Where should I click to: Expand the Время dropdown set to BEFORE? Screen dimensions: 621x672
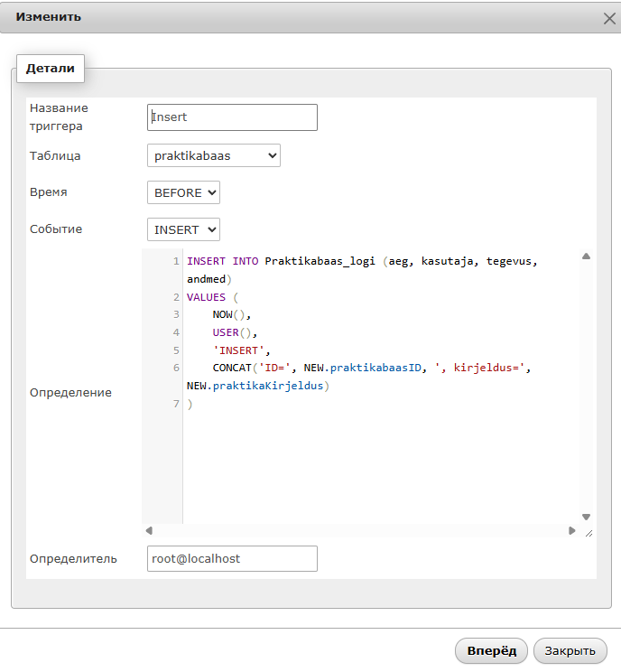tap(183, 192)
